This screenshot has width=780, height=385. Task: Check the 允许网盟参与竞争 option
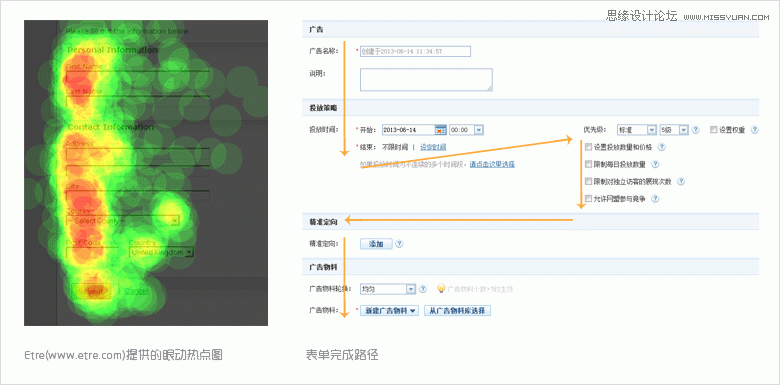click(589, 198)
